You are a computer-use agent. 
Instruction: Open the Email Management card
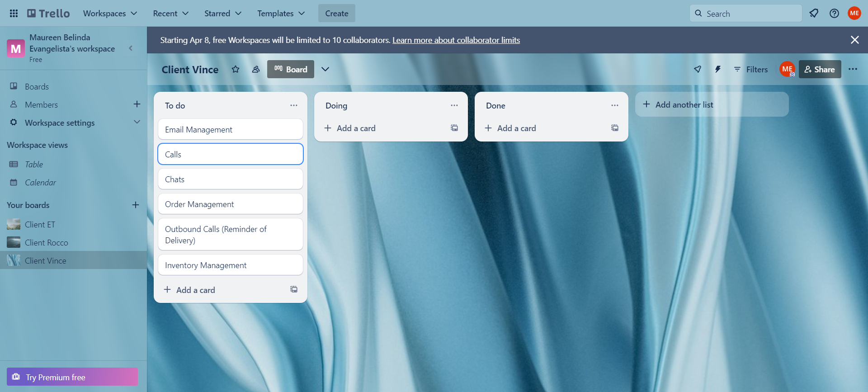[x=231, y=129]
